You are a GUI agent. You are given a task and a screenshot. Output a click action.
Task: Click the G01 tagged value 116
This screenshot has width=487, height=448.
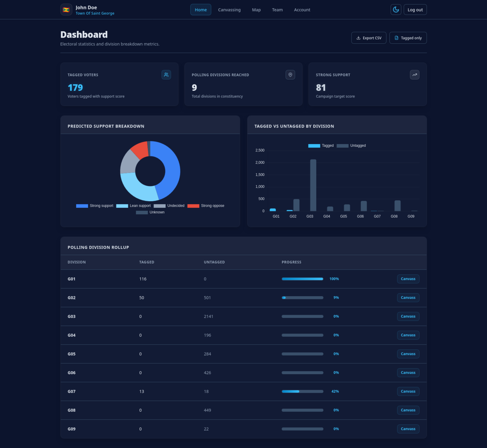tap(143, 279)
